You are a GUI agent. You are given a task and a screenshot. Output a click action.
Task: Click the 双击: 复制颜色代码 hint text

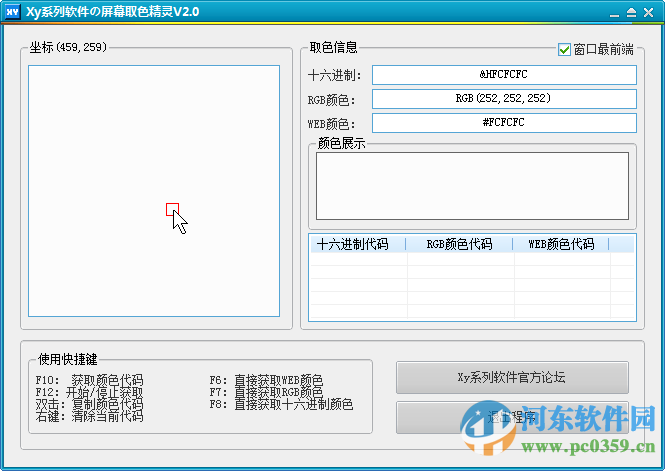[89, 404]
